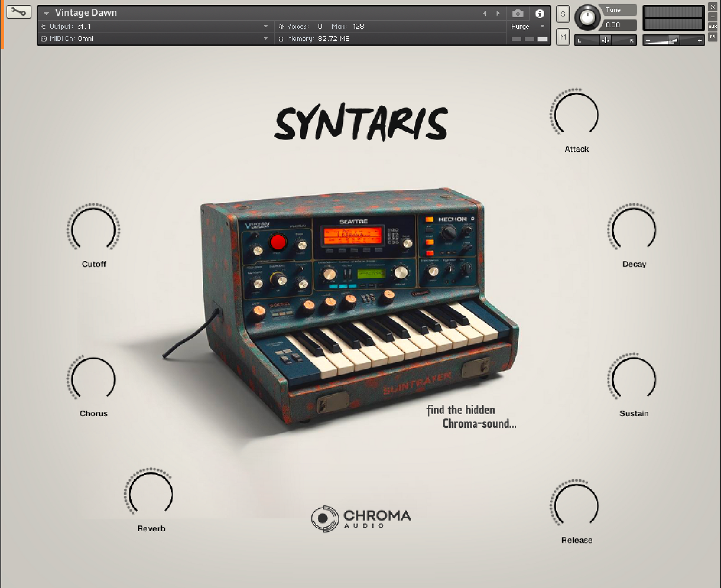This screenshot has height=588, width=721.
Task: Go to next preset with right arrow
Action: (498, 14)
